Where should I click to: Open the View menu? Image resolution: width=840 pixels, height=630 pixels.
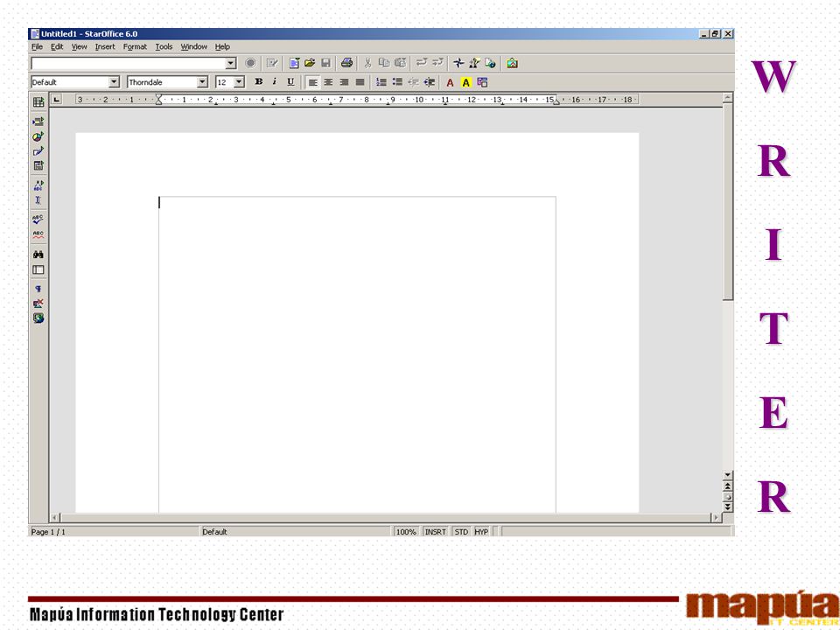click(80, 46)
